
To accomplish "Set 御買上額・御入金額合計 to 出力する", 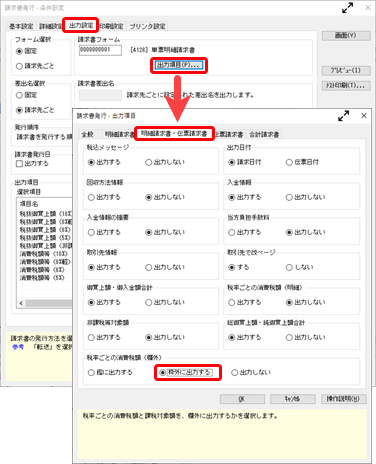I will coord(104,303).
